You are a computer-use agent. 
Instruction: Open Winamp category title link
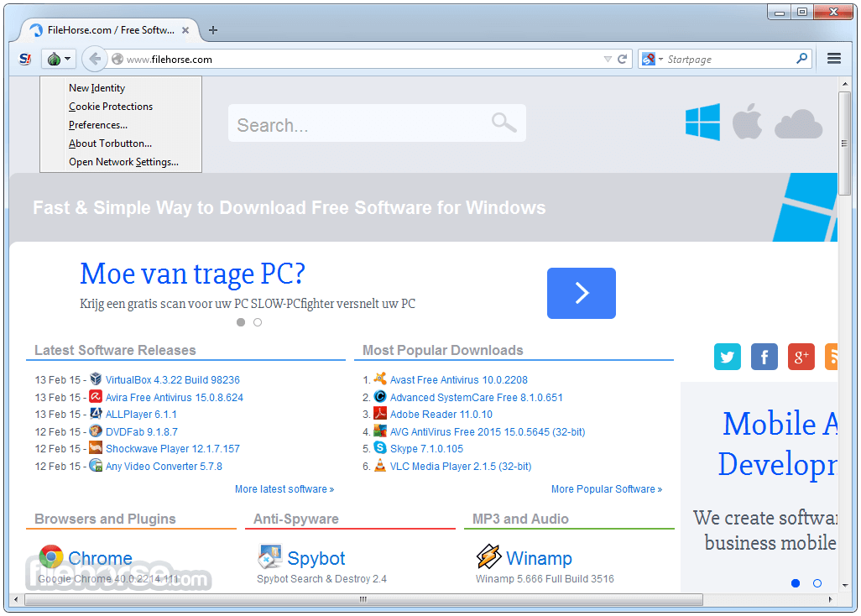539,558
